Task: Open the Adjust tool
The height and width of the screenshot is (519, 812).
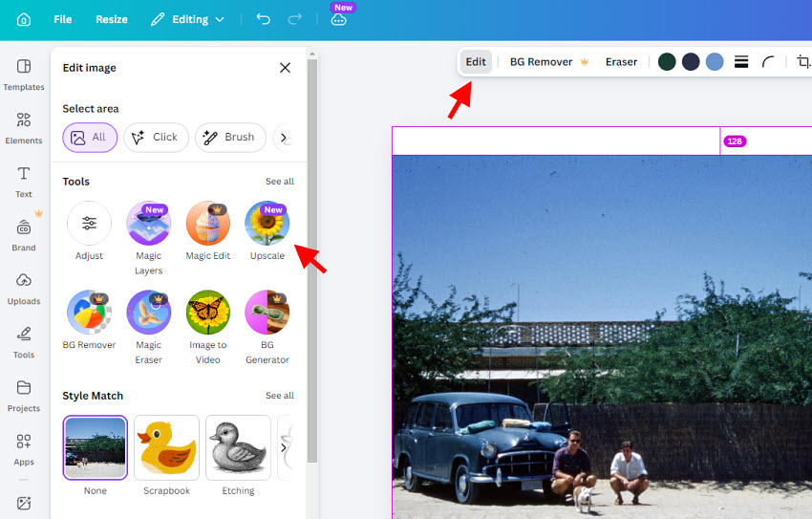Action: (x=89, y=231)
